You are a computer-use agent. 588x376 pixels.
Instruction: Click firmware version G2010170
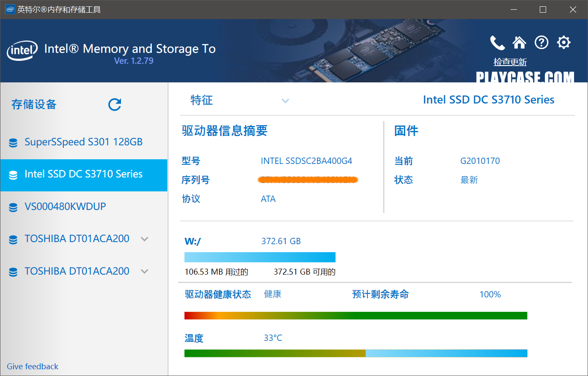[x=480, y=161]
